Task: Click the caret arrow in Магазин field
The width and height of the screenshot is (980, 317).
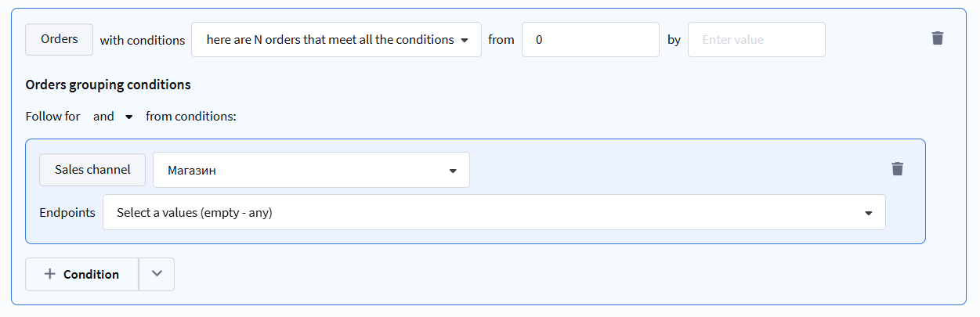Action: [453, 171]
